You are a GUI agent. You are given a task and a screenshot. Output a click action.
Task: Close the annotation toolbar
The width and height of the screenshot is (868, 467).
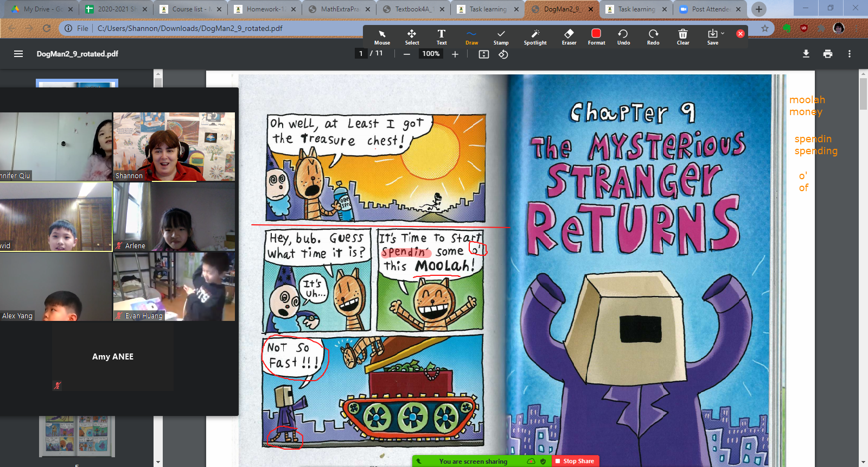tap(740, 34)
